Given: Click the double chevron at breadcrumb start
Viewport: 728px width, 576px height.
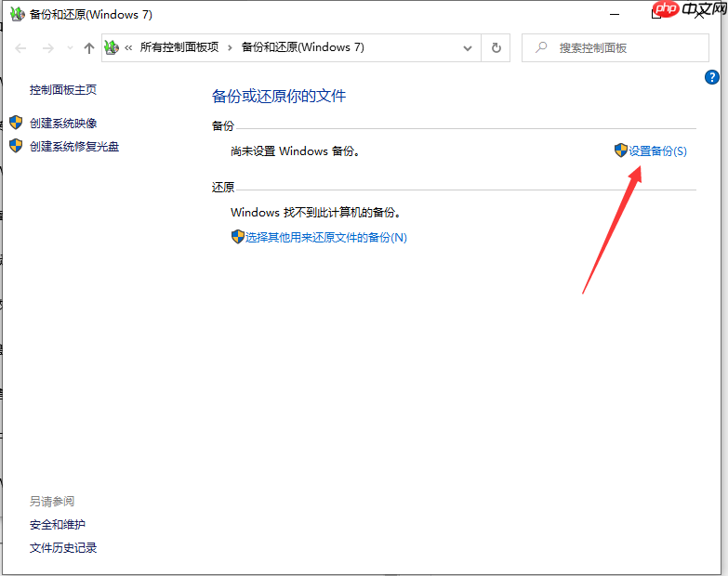Looking at the screenshot, I should click(x=128, y=47).
